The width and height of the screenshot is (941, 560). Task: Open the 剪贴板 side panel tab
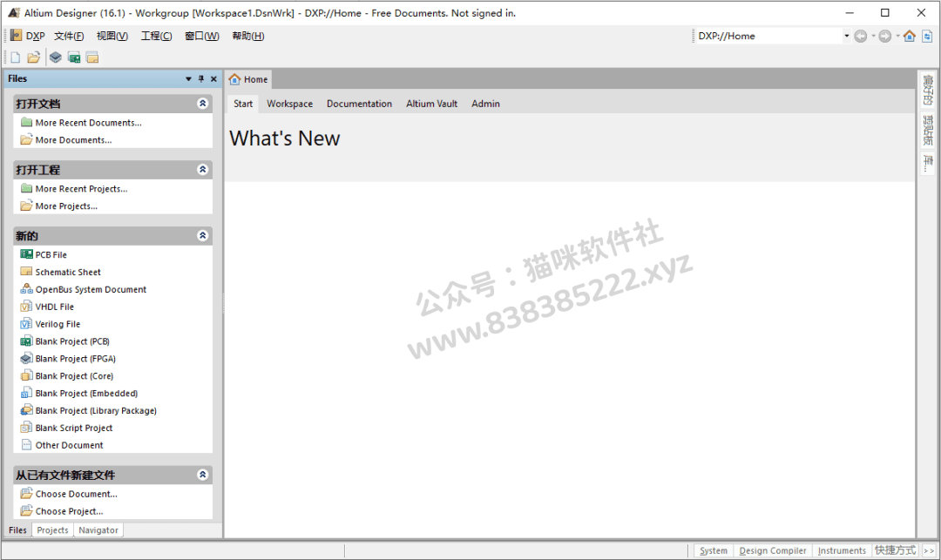pyautogui.click(x=928, y=130)
